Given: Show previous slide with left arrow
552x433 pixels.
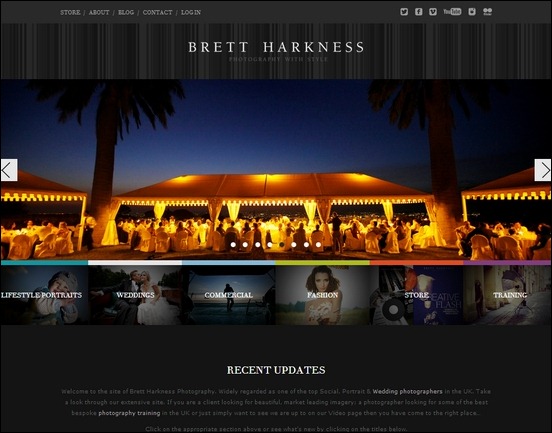Looking at the screenshot, I should [9, 170].
